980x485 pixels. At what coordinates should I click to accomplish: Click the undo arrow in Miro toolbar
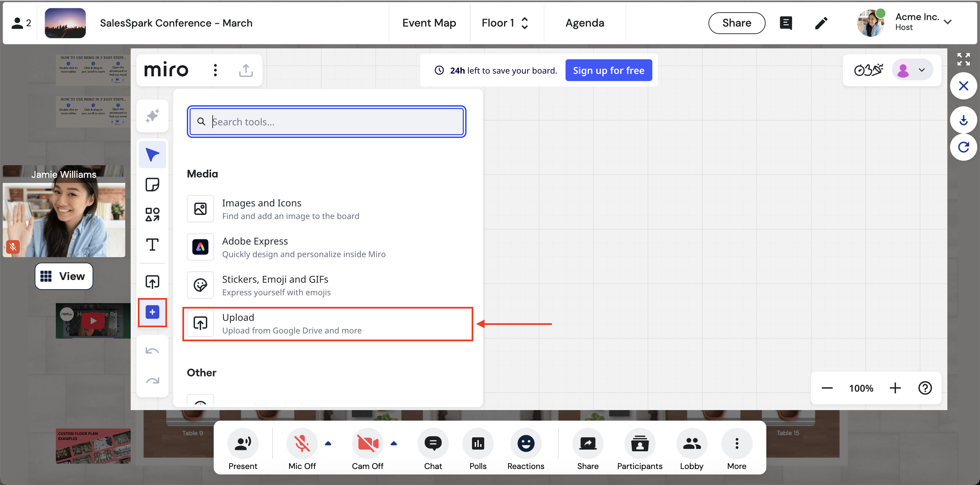click(152, 350)
